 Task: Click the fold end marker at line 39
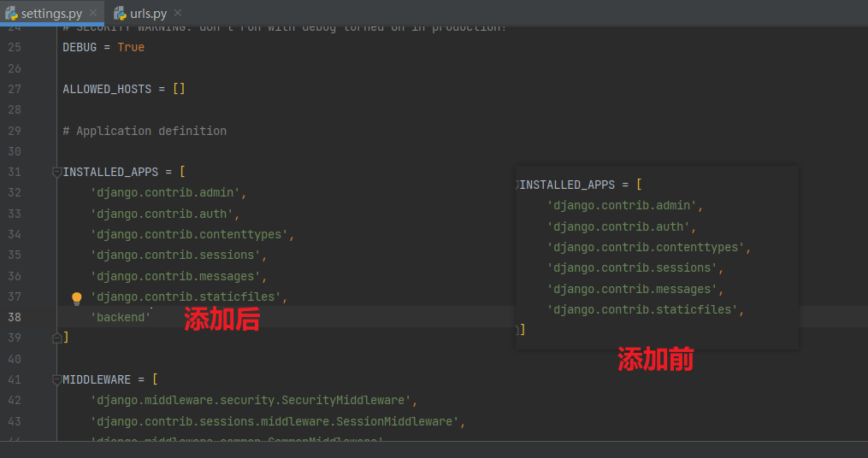(x=56, y=338)
